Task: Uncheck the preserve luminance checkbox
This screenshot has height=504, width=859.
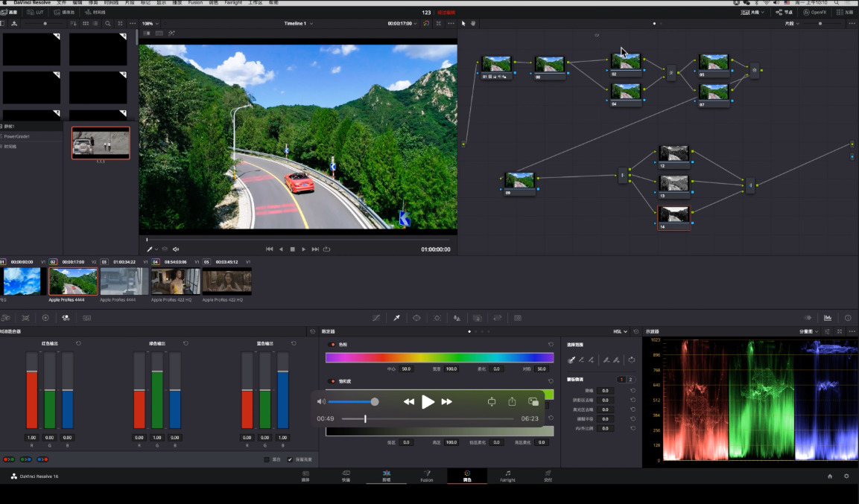Action: 290,459
